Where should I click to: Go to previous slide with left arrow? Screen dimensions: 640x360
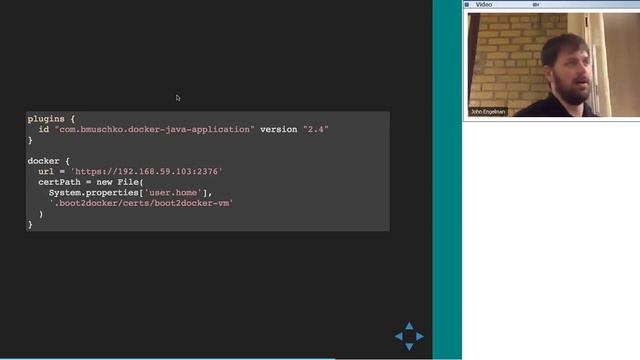[x=399, y=336]
